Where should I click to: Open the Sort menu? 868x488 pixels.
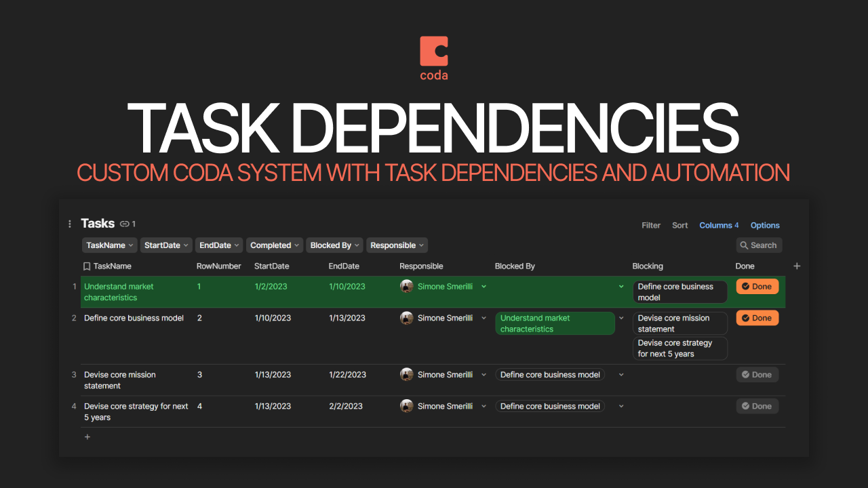tap(679, 226)
